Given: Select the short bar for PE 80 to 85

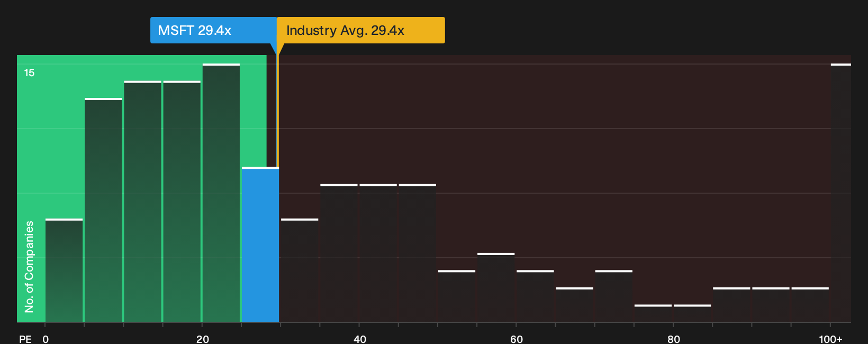Looking at the screenshot, I should 692,313.
